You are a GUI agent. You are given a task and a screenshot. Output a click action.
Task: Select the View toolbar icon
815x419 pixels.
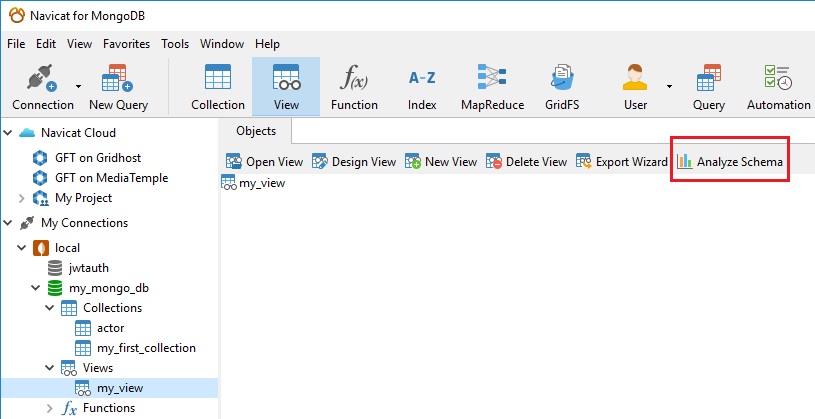coord(286,78)
